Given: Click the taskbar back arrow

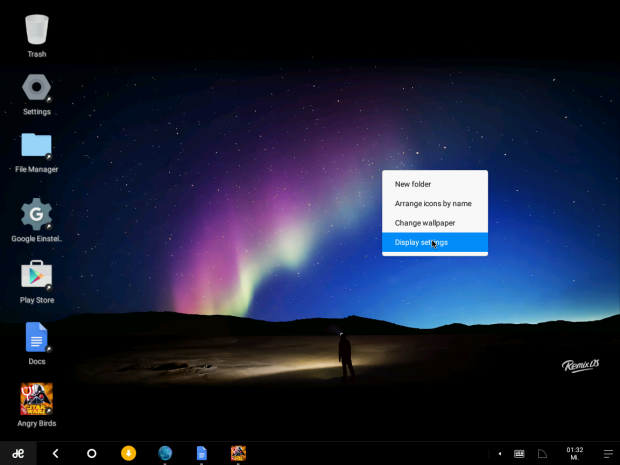Looking at the screenshot, I should point(56,453).
